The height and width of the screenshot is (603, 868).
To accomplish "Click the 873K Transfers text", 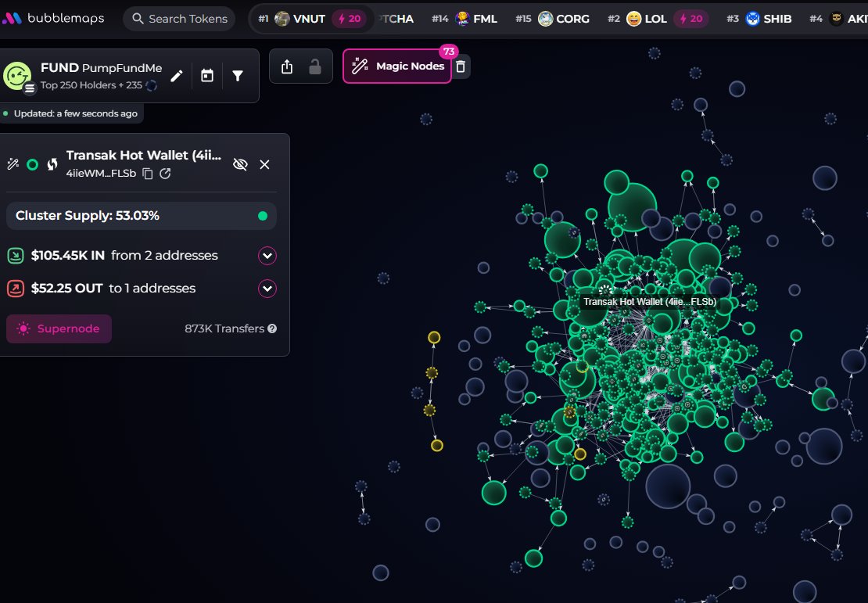I will click(x=224, y=328).
